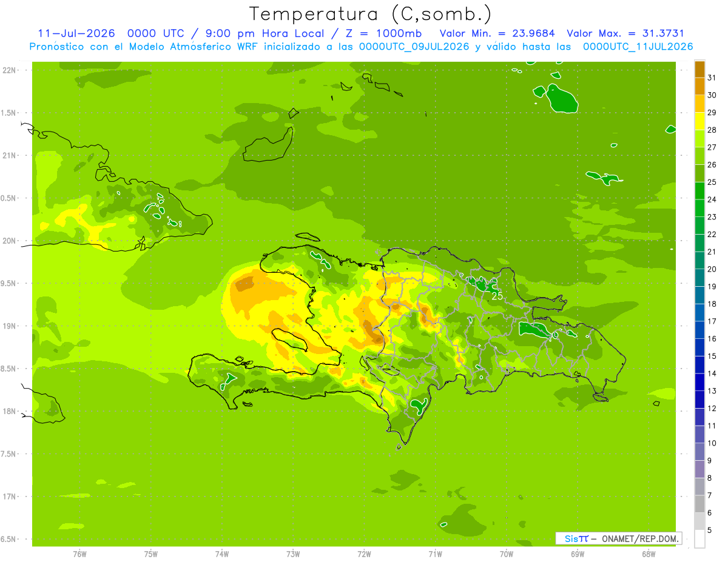
Task: Pick lime legend swatch between 27 and 28
Action: [x=699, y=138]
